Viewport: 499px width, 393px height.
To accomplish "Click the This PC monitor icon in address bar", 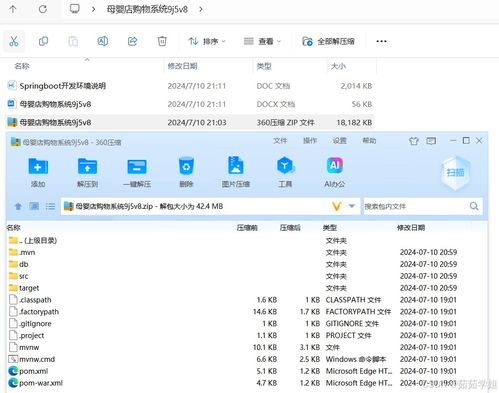I will coord(74,9).
